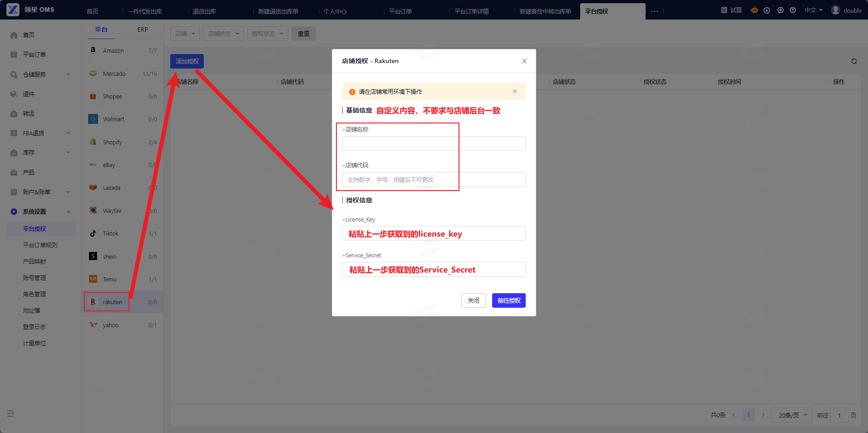868x433 pixels.
Task: Open the 店铺 filter dropdown
Action: pos(185,34)
